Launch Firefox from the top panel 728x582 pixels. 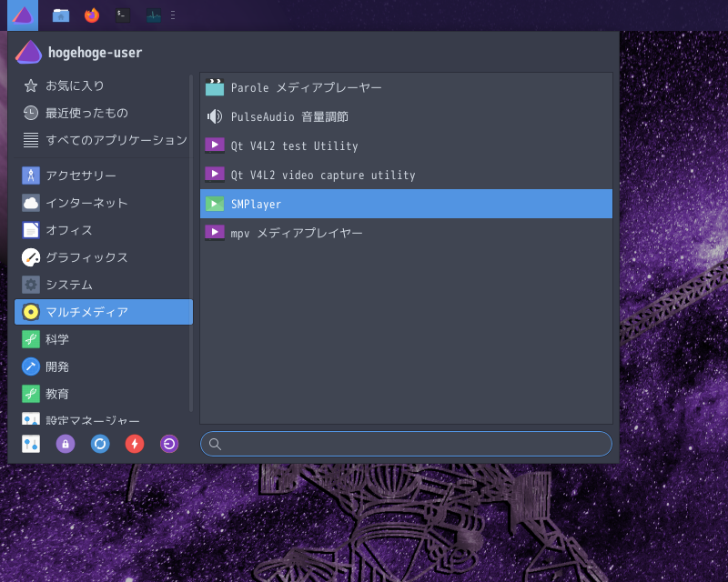[x=92, y=15]
